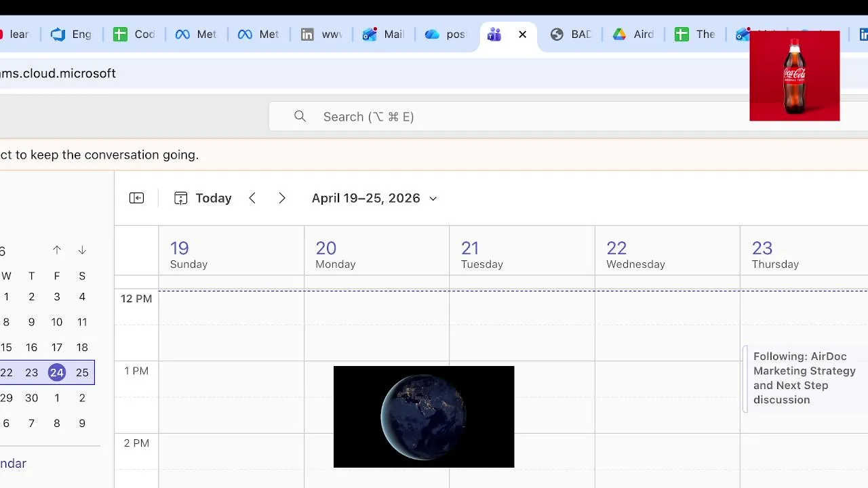This screenshot has height=488, width=868.
Task: Switch to the BAD browser tab
Action: tap(571, 35)
